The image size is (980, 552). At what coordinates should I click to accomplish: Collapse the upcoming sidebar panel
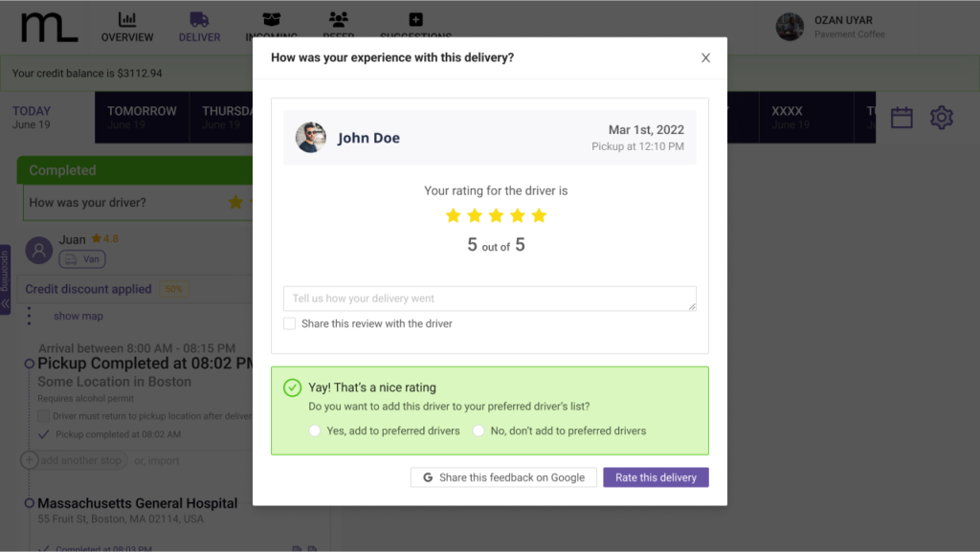tap(7, 302)
